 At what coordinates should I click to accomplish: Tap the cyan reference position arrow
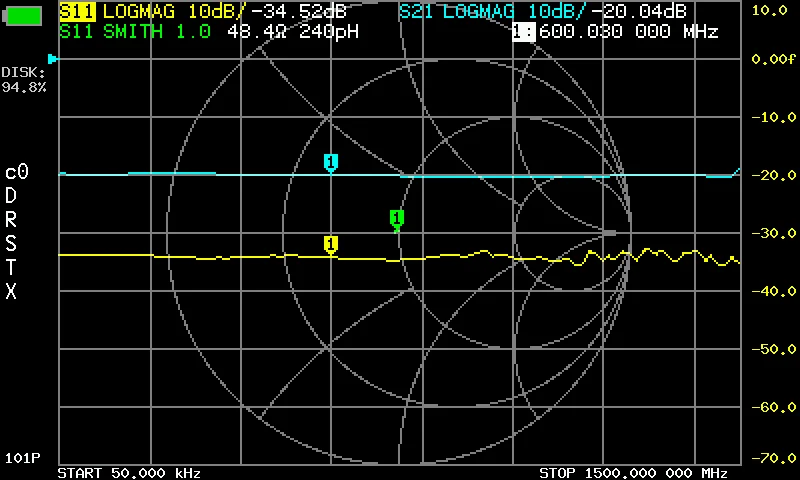[52, 59]
